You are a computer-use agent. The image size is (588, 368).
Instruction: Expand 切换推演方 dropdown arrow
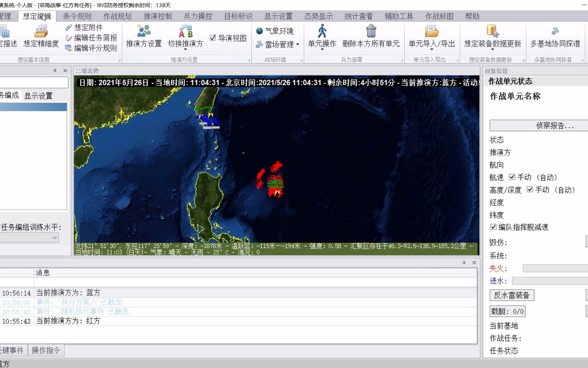point(185,50)
